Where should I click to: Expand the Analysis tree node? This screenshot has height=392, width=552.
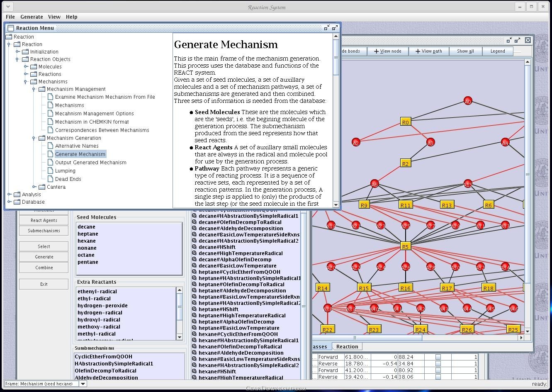pyautogui.click(x=9, y=195)
